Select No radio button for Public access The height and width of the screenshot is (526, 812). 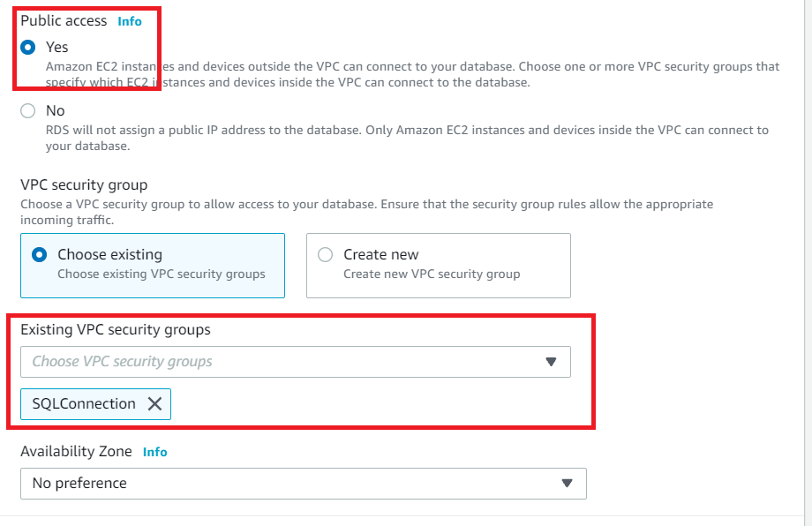tap(28, 111)
